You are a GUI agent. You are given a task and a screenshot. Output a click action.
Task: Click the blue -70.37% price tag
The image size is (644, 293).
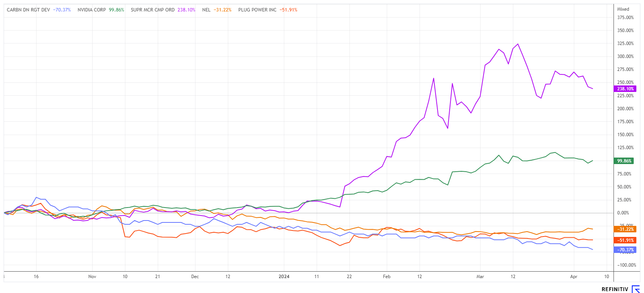625,250
